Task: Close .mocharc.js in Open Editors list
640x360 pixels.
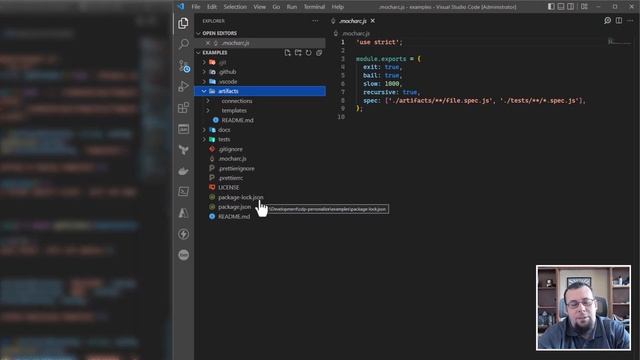Action: [208, 43]
